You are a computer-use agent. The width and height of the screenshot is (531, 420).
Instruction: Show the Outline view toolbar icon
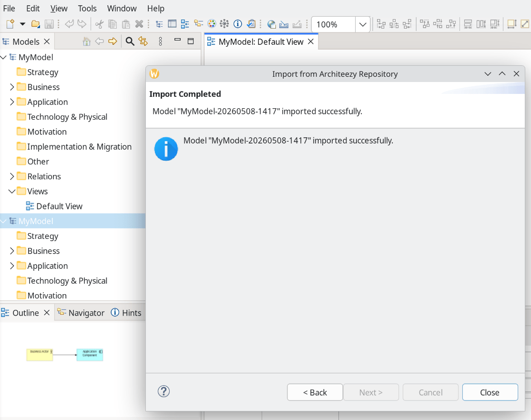click(185, 24)
